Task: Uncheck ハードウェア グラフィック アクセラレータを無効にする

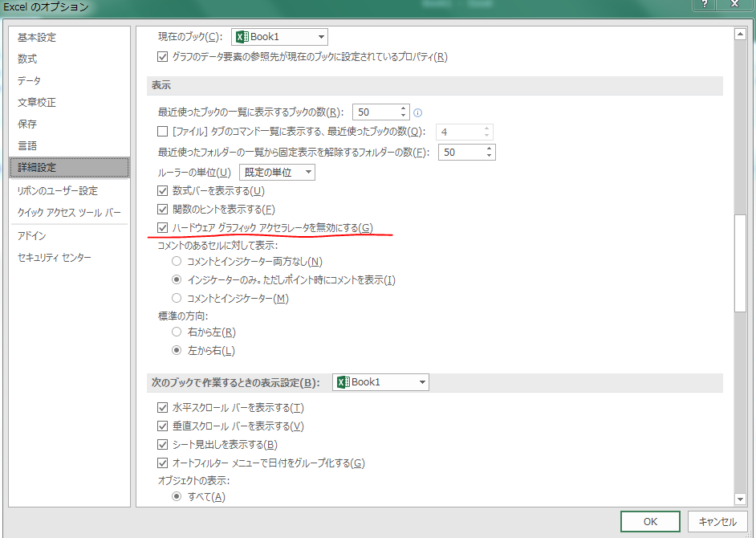Action: [162, 228]
